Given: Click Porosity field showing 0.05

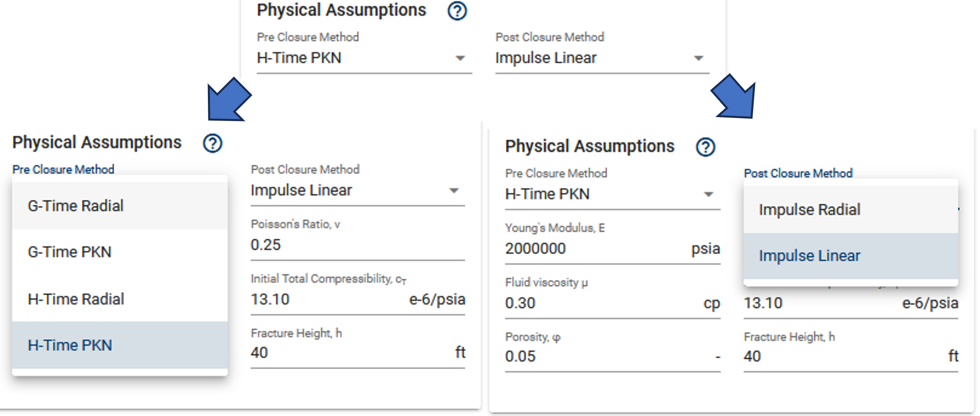Looking at the screenshot, I should pyautogui.click(x=613, y=357).
